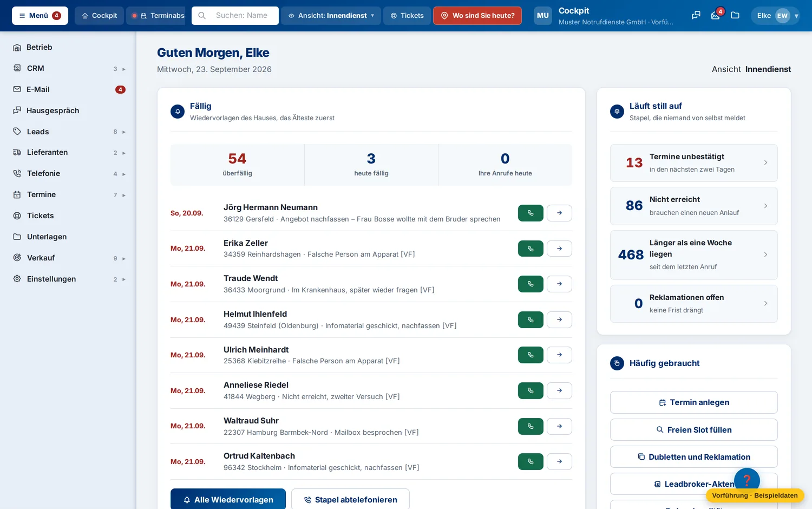This screenshot has width=812, height=509.
Task: Open Ortrud Kaltenbach's entry with arrow icon
Action: click(x=559, y=461)
